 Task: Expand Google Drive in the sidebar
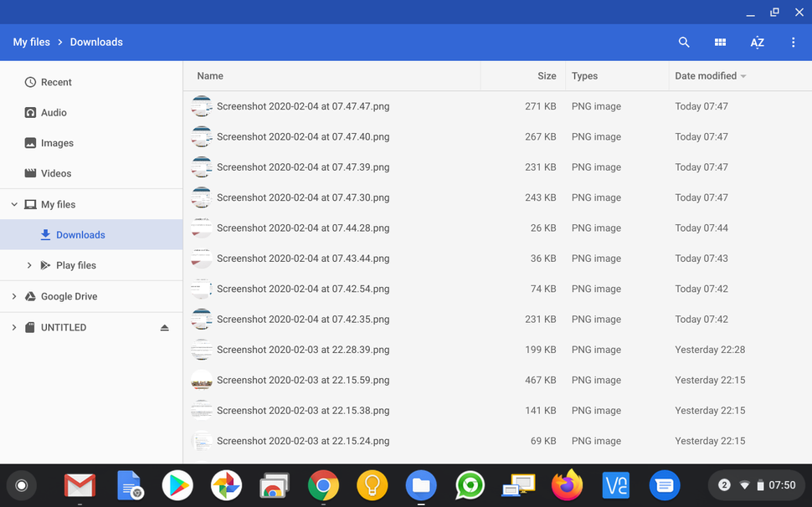coord(13,296)
